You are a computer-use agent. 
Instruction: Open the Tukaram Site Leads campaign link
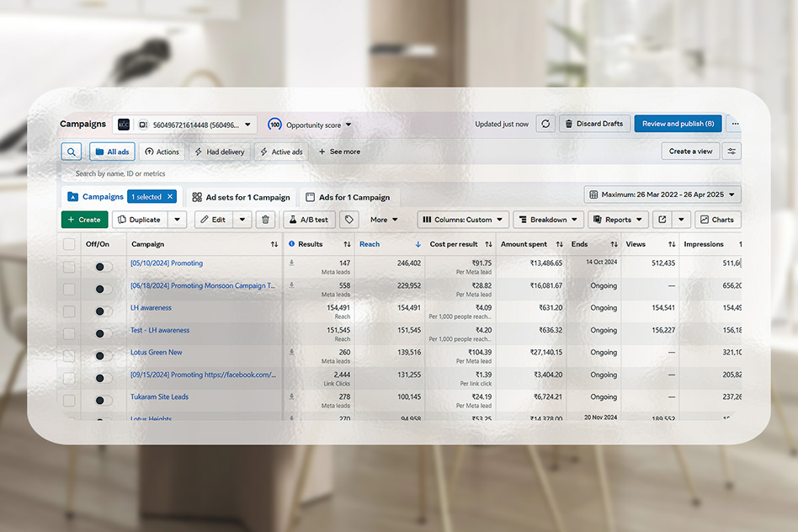point(159,396)
